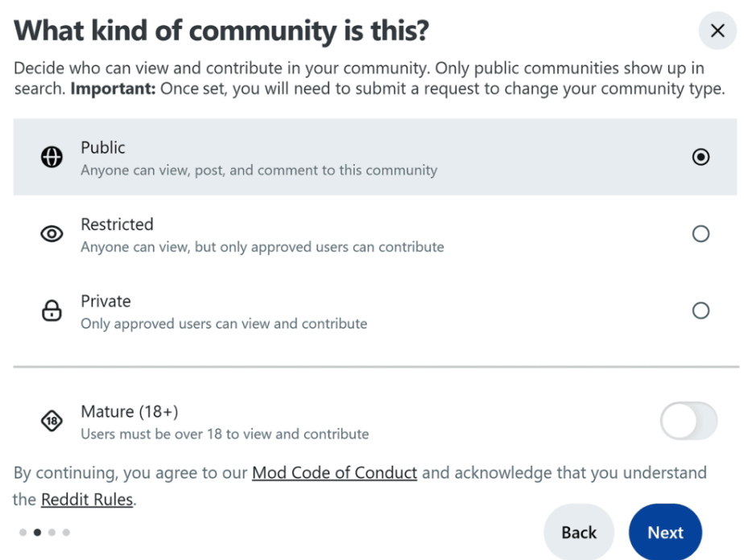
Task: Click the Mature (18+) label text
Action: coord(129,412)
